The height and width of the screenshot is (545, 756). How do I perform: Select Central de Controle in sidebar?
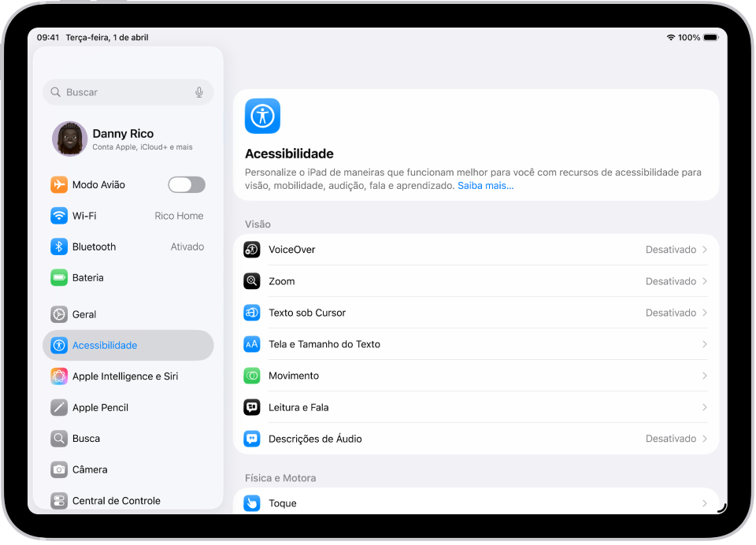pyautogui.click(x=128, y=499)
